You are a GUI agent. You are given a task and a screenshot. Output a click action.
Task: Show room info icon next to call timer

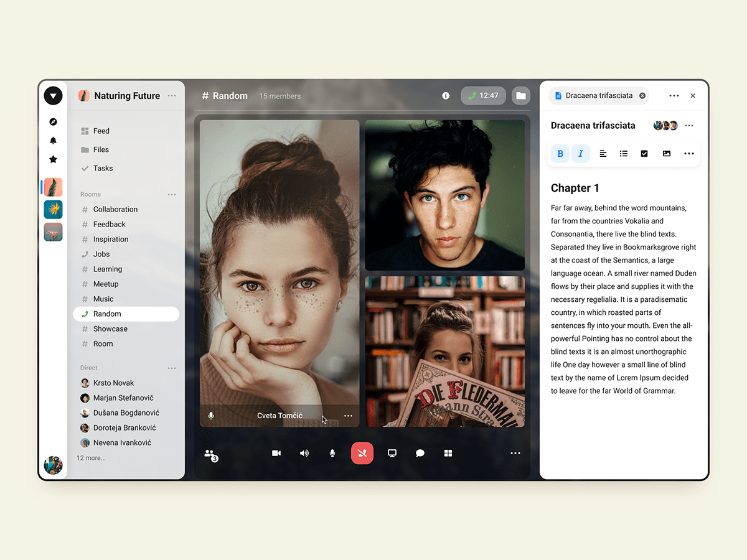pos(446,96)
